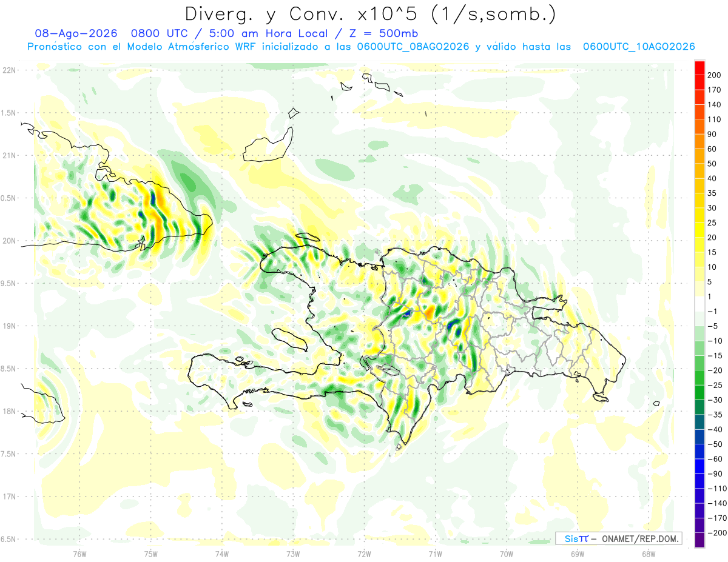Click the latitude label '6.5N'

click(x=8, y=540)
